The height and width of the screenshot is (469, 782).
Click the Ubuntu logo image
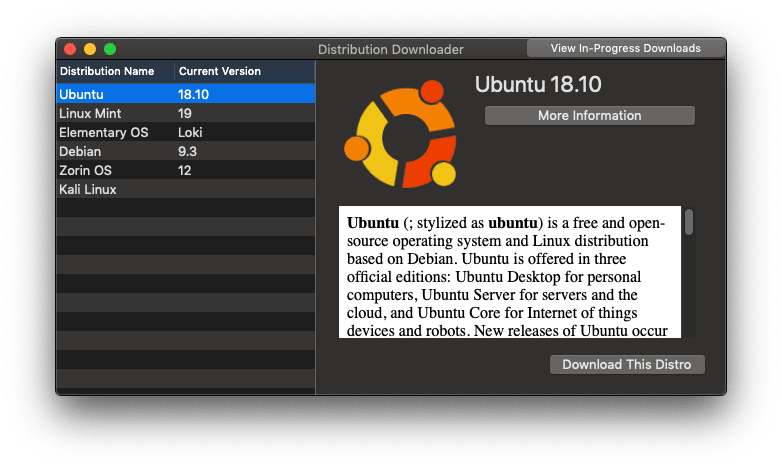400,134
